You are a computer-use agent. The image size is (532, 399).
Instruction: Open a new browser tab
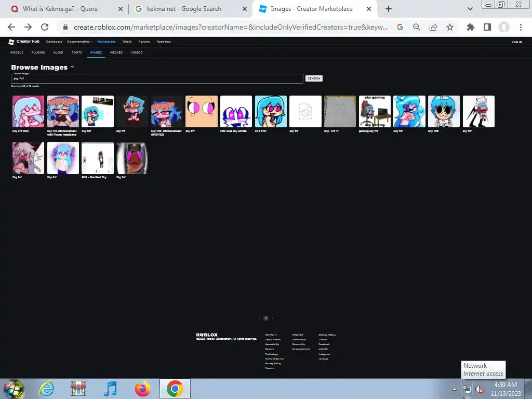389,9
